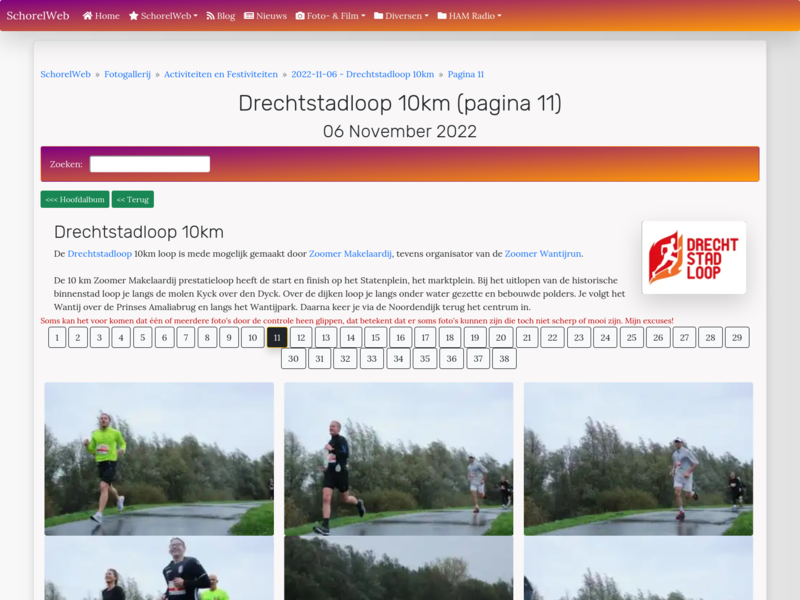Select current page 11 button
Screen dimensions: 800x600
[277, 337]
